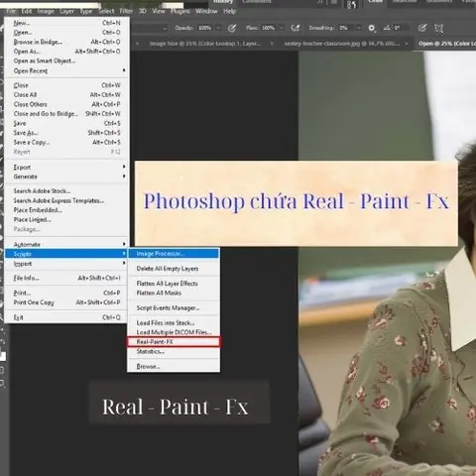Choose New... from the File menu

pos(65,23)
